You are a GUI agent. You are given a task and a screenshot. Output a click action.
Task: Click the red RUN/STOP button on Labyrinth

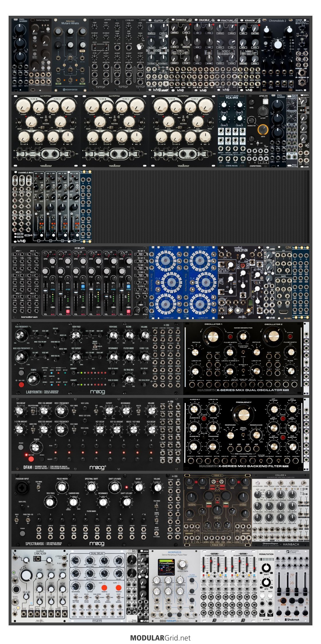(x=21, y=384)
